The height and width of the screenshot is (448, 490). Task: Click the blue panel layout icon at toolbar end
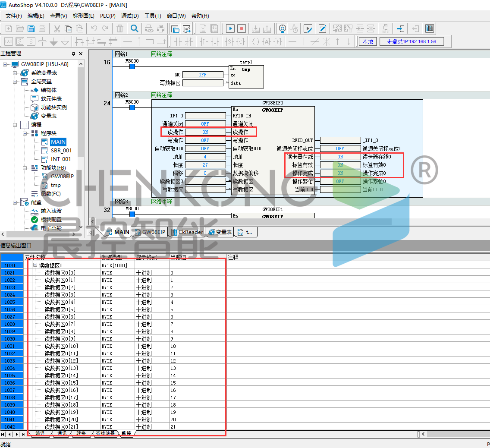point(430,29)
